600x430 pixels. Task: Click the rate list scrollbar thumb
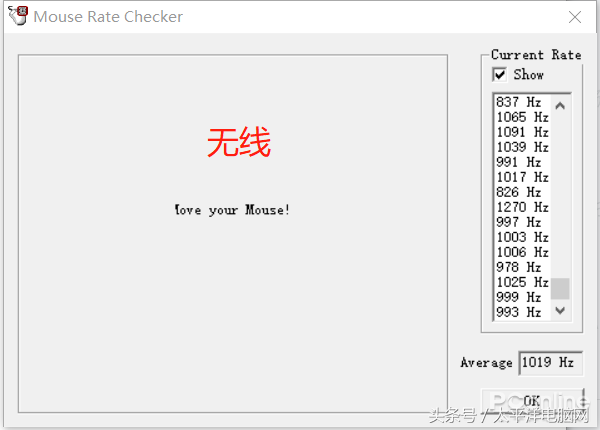[x=560, y=288]
